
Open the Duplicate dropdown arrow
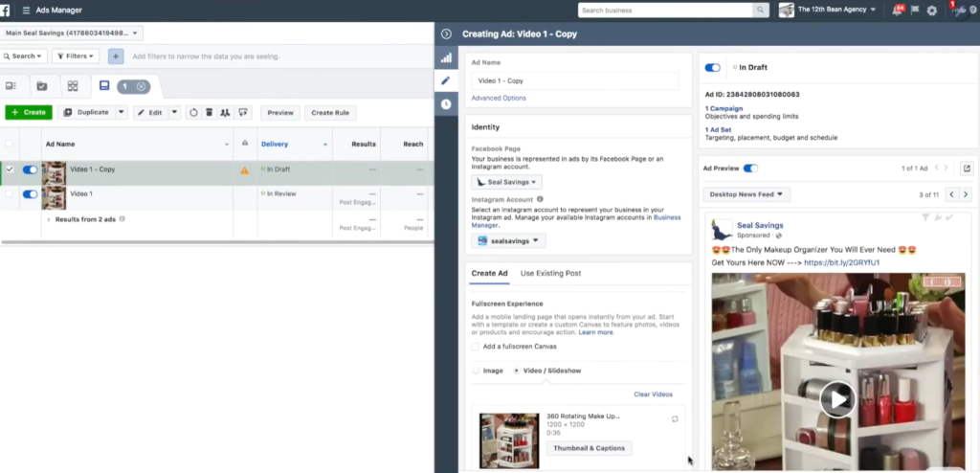pyautogui.click(x=122, y=113)
